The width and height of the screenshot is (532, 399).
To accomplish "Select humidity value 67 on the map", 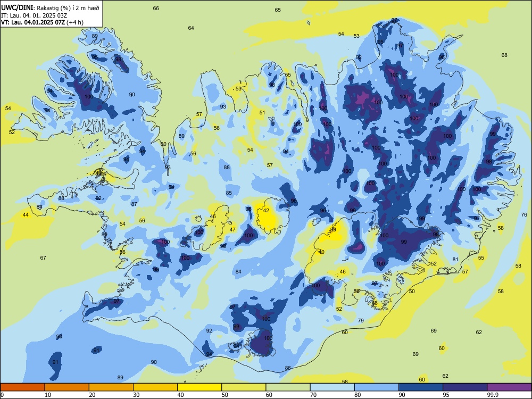I will pos(43,258).
